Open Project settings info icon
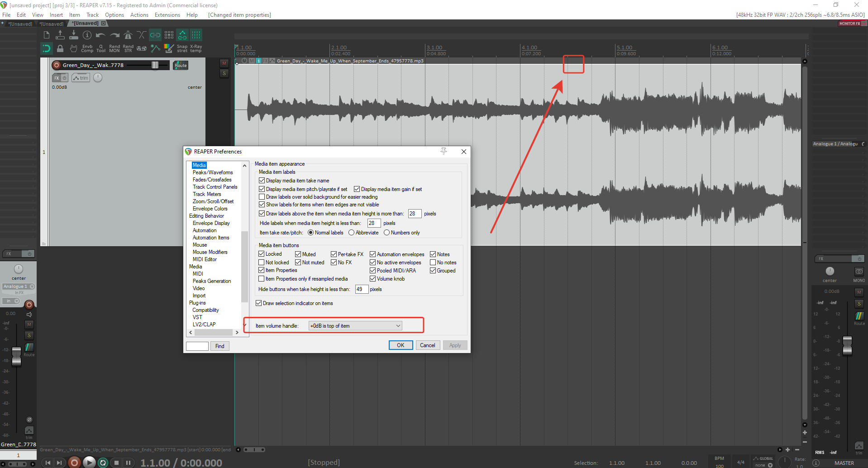 (87, 35)
